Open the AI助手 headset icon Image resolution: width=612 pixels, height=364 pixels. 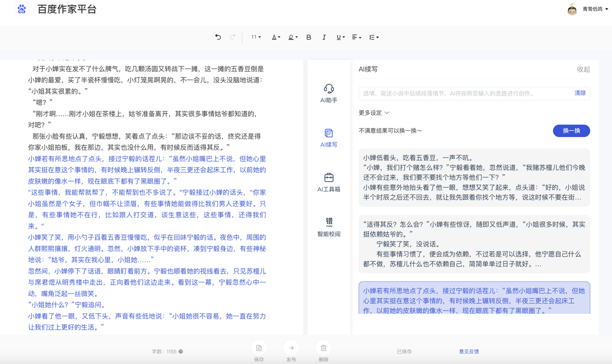coord(329,88)
